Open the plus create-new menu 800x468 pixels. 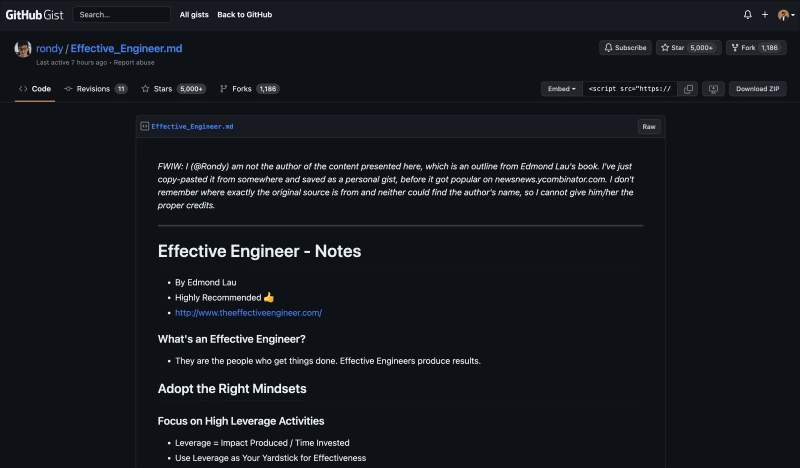tap(765, 15)
